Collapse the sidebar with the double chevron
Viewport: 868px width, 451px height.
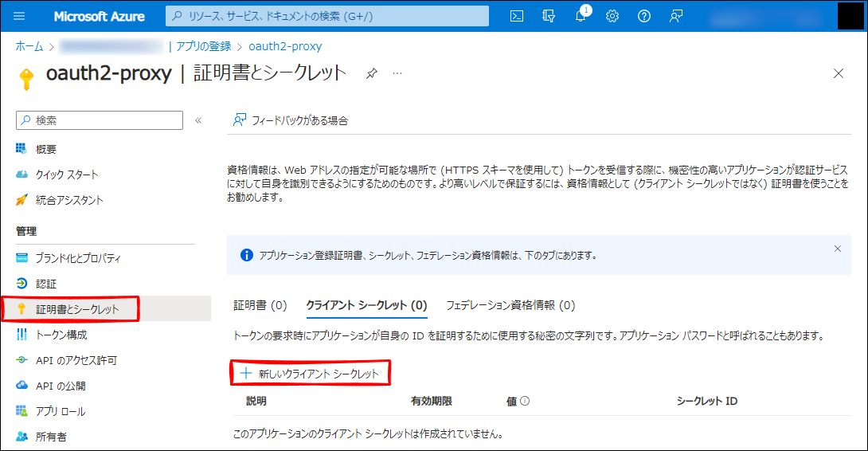pyautogui.click(x=198, y=120)
